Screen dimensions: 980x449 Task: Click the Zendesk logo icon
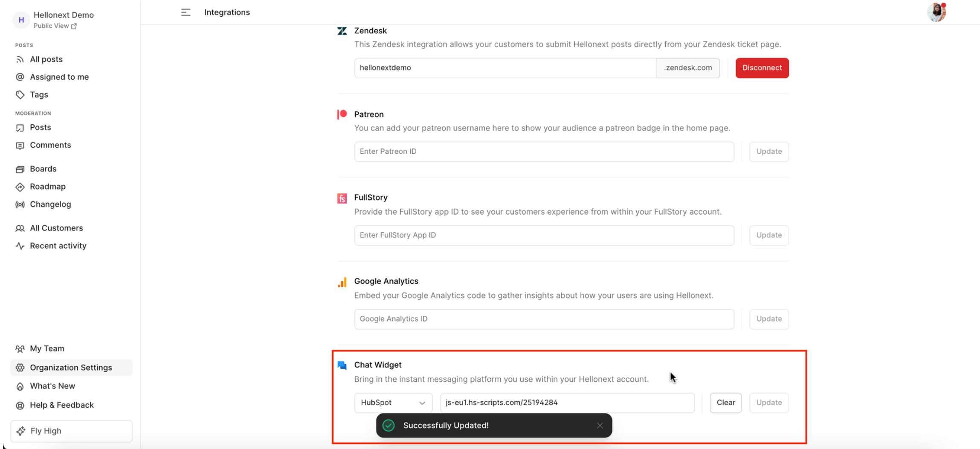click(342, 31)
